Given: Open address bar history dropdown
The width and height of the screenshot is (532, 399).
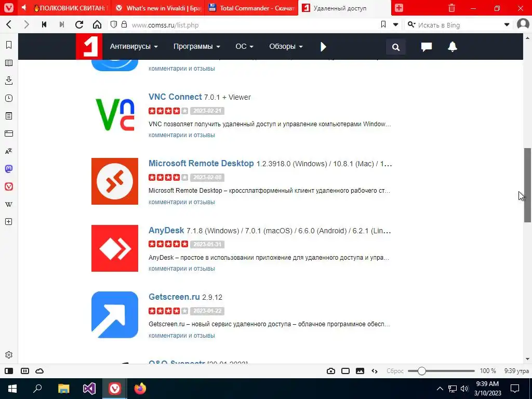Looking at the screenshot, I should click(395, 24).
